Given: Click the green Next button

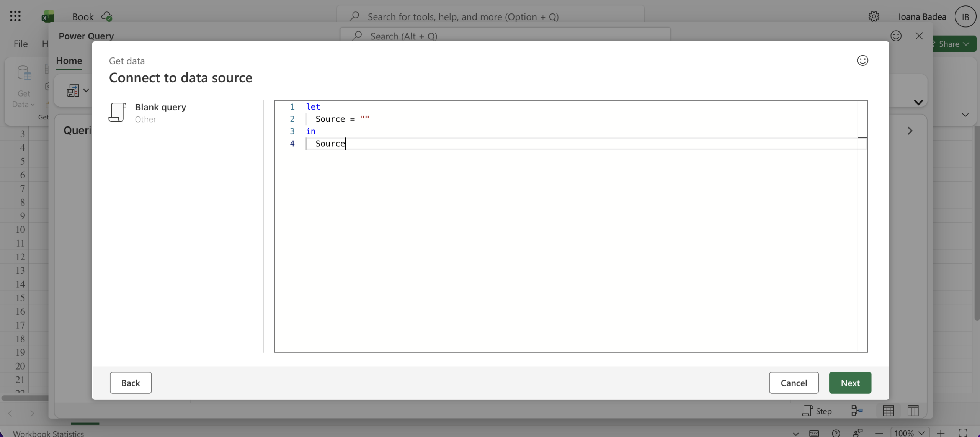Looking at the screenshot, I should click(850, 383).
